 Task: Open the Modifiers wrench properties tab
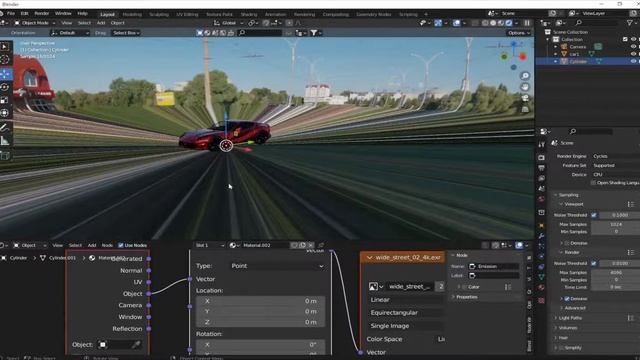coord(541,236)
